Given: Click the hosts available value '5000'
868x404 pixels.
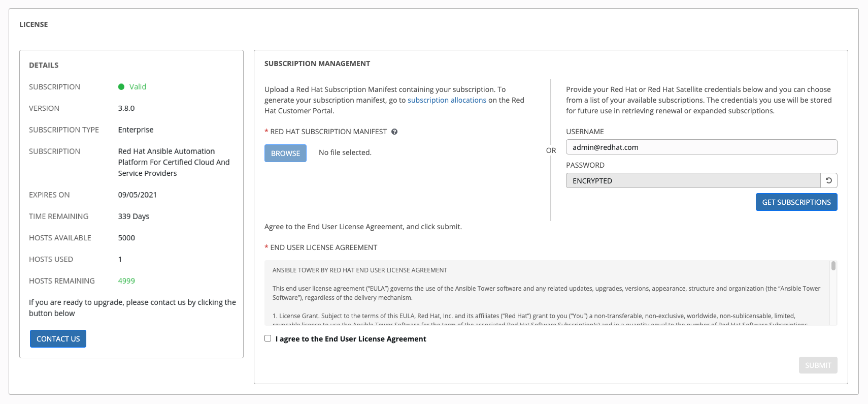Looking at the screenshot, I should 126,237.
